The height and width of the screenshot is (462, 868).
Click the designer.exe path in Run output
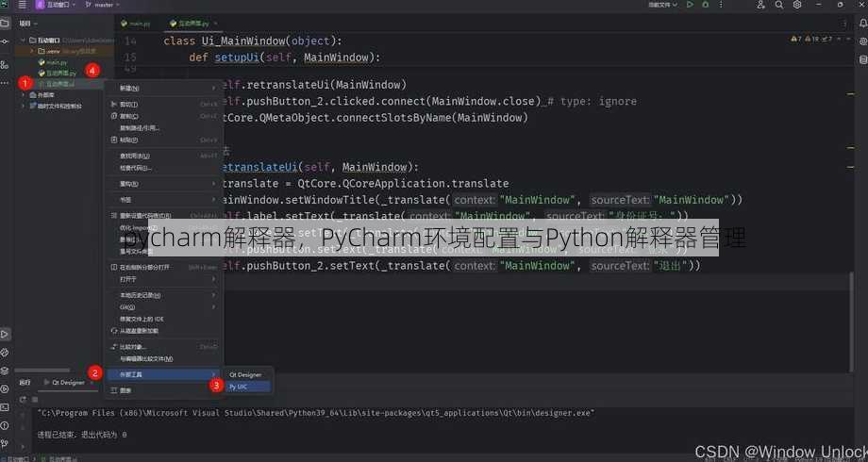315,413
